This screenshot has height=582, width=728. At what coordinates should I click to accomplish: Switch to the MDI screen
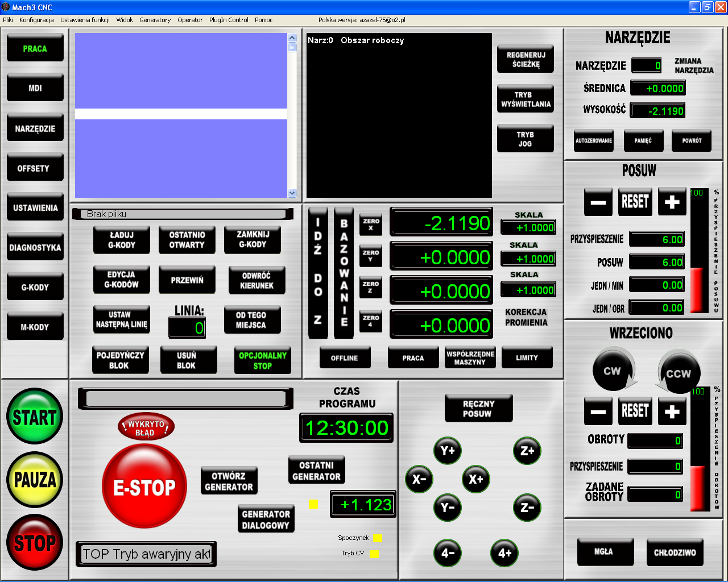[x=35, y=88]
